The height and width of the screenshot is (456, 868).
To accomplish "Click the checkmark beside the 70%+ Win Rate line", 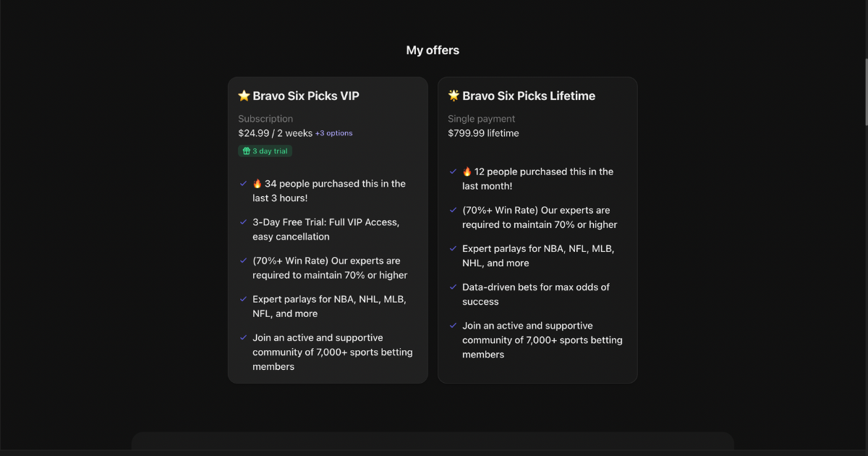I will coord(242,261).
